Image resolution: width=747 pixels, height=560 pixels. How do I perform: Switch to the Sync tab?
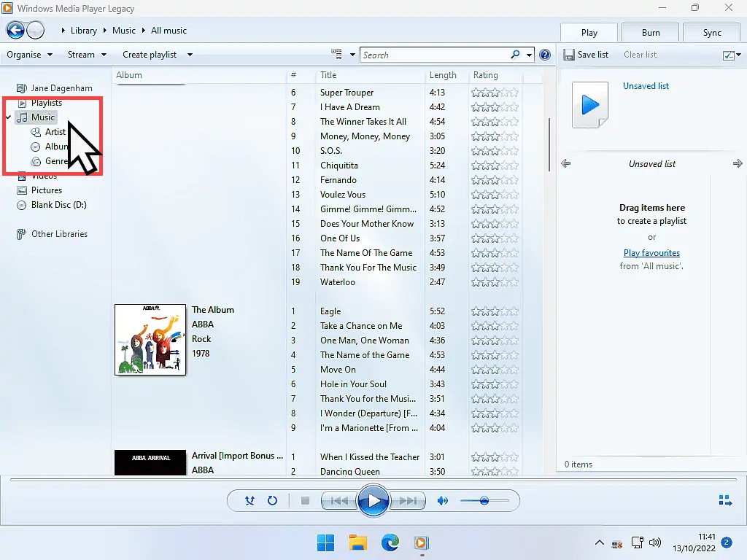(711, 32)
